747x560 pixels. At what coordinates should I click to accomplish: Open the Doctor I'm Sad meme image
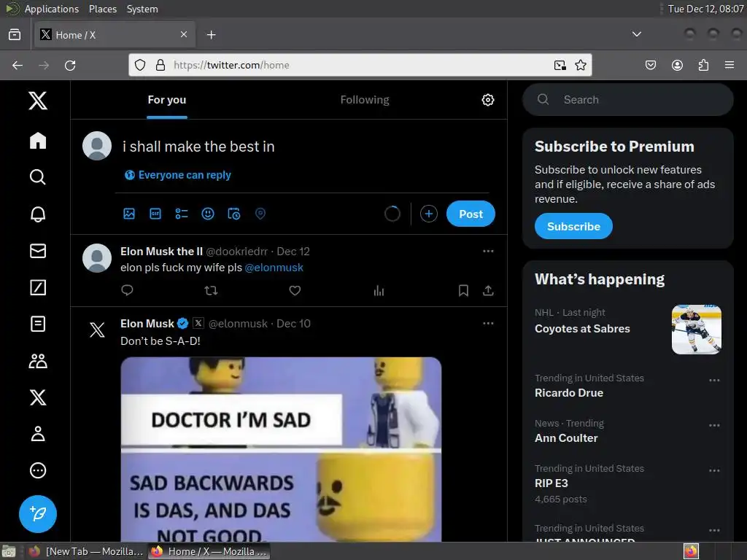tap(281, 449)
